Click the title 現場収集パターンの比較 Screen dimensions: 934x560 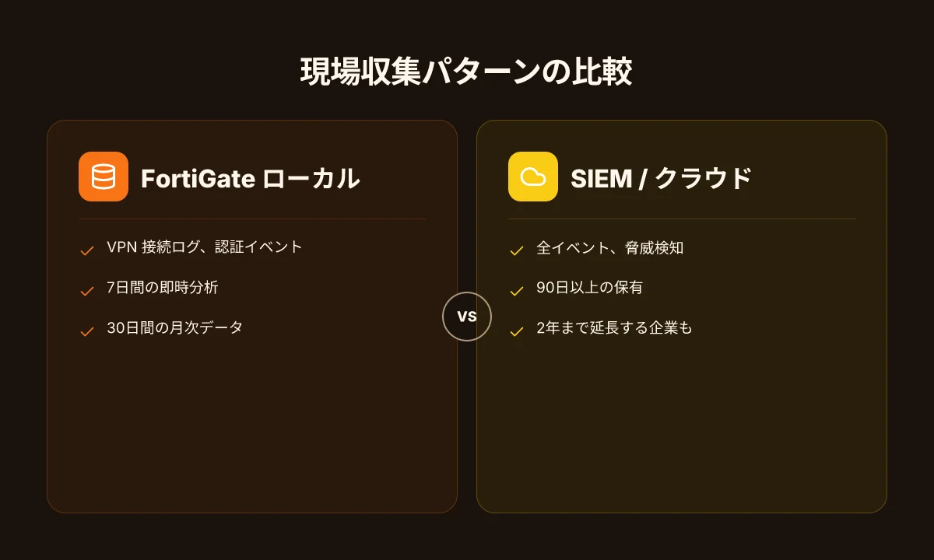[466, 72]
